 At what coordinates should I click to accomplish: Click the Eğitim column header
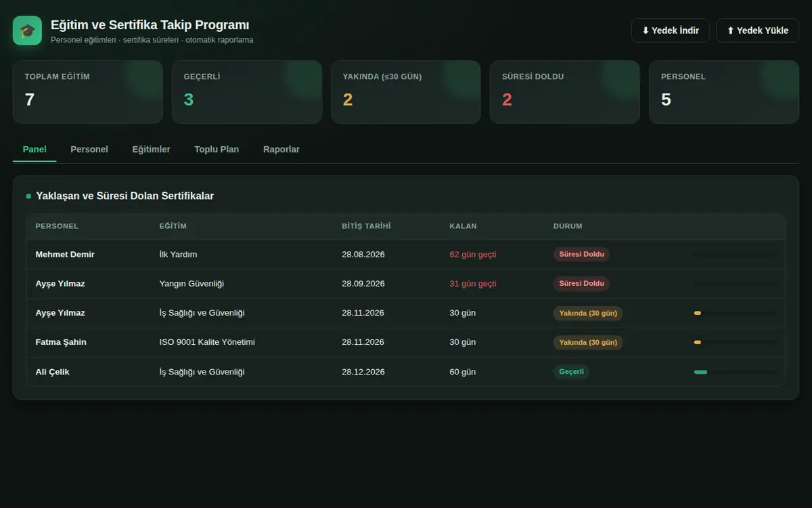click(x=173, y=226)
